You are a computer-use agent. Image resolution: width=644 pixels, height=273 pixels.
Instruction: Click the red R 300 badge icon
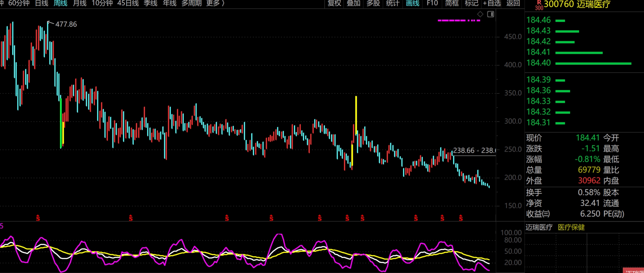coord(539,5)
